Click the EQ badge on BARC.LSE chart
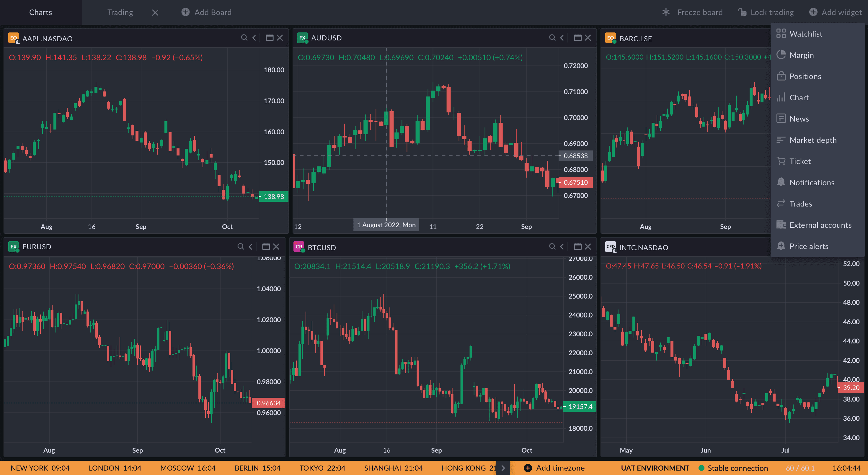 610,38
